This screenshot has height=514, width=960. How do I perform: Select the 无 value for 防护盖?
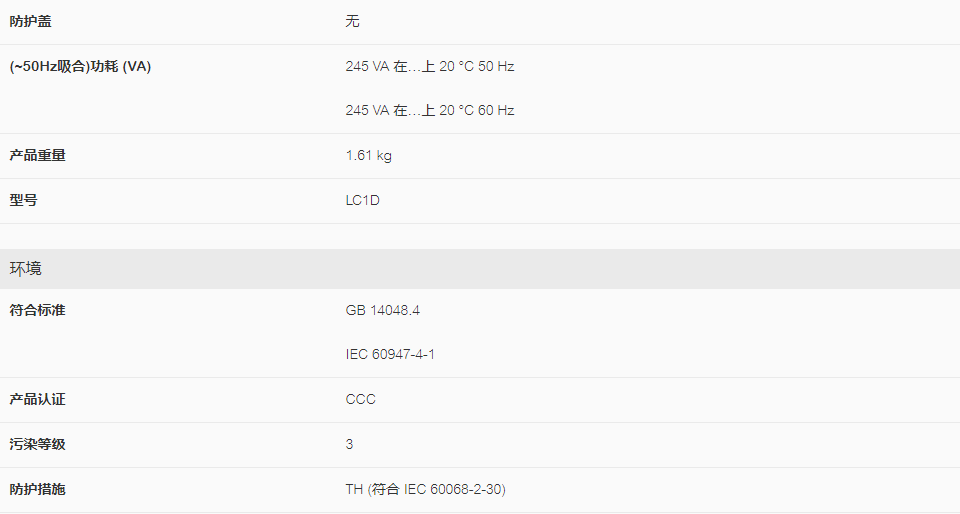352,21
